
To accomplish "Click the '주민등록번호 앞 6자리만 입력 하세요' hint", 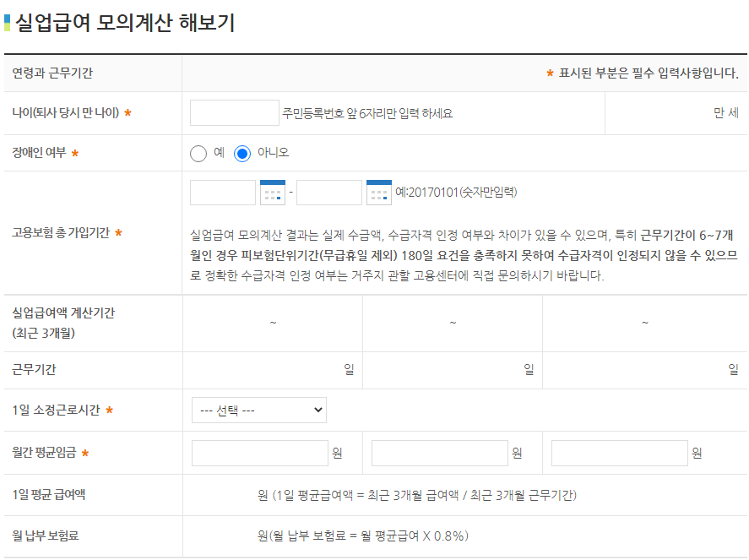I will tap(367, 113).
